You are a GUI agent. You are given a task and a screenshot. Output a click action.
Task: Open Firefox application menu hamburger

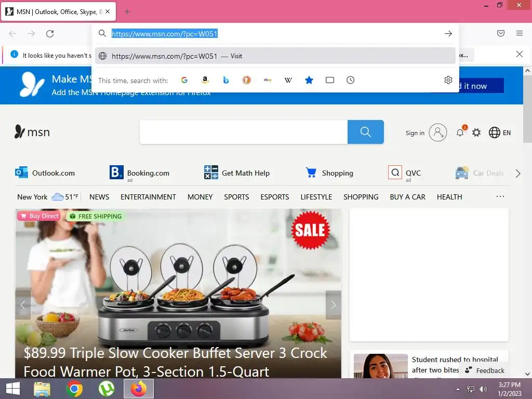520,33
